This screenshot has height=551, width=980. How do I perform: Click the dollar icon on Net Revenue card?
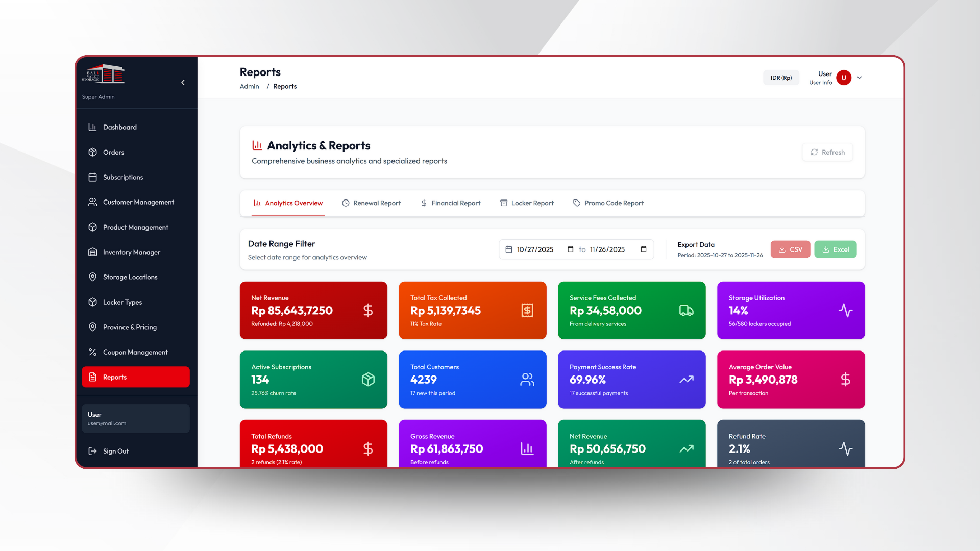tap(368, 310)
